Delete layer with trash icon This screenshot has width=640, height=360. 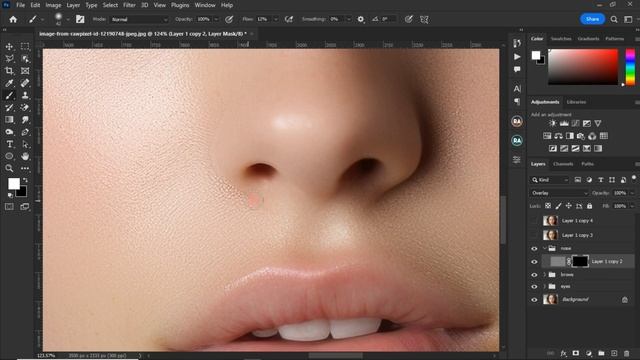tap(627, 353)
